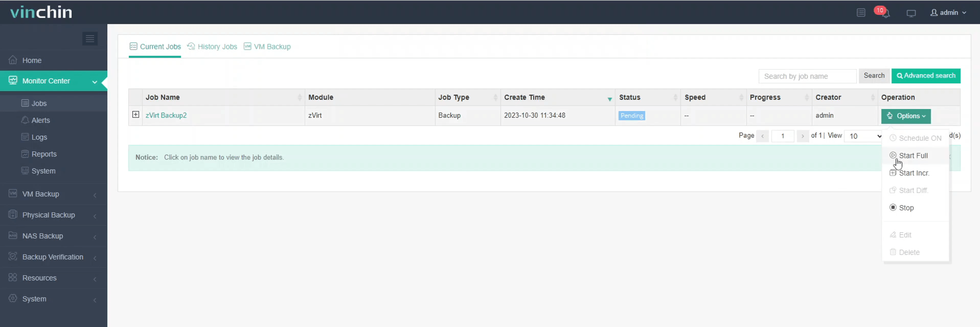Select Start Full from Options menu

tap(915, 156)
